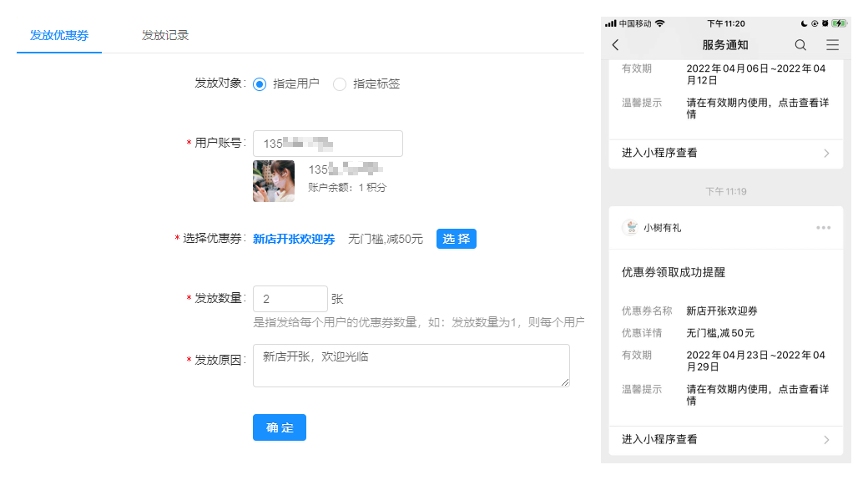Switch to the 发放优惠券 tab
This screenshot has height=480, width=868.
59,35
